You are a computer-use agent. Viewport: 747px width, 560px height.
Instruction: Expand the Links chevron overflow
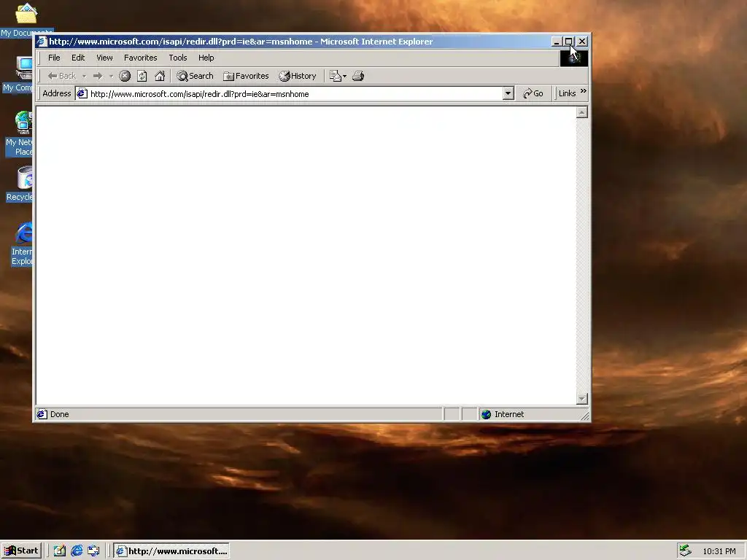pos(584,91)
